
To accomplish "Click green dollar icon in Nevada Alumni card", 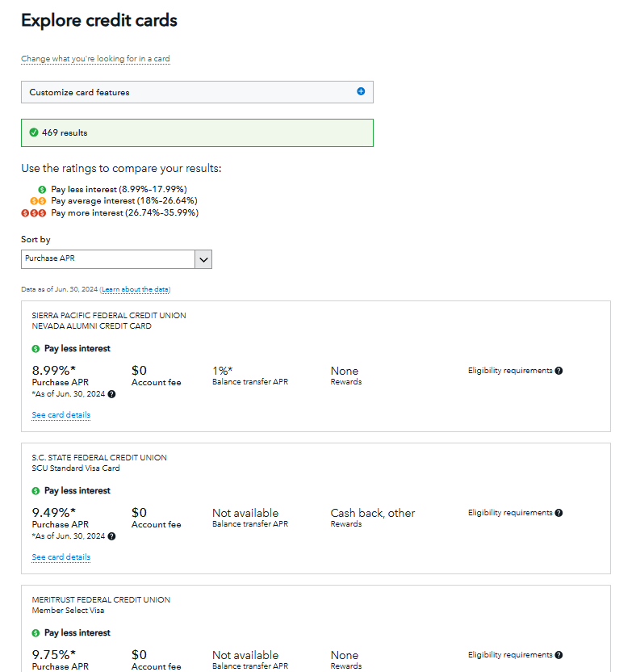I will point(36,349).
